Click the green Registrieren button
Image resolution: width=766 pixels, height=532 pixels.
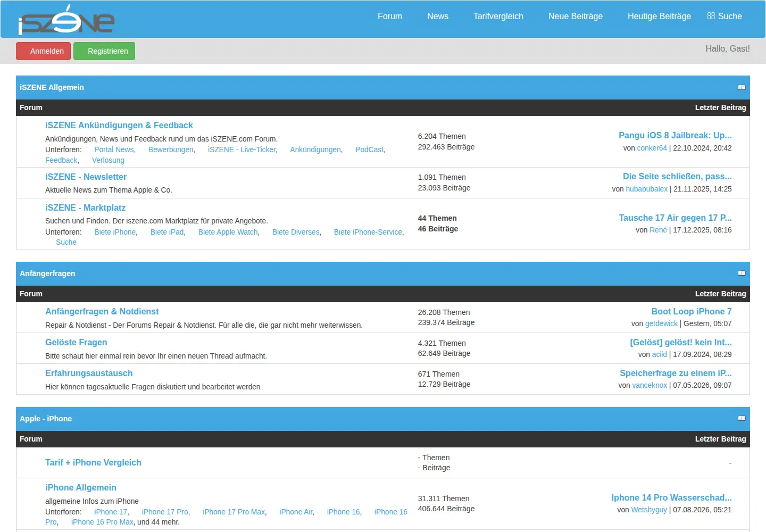tap(104, 51)
